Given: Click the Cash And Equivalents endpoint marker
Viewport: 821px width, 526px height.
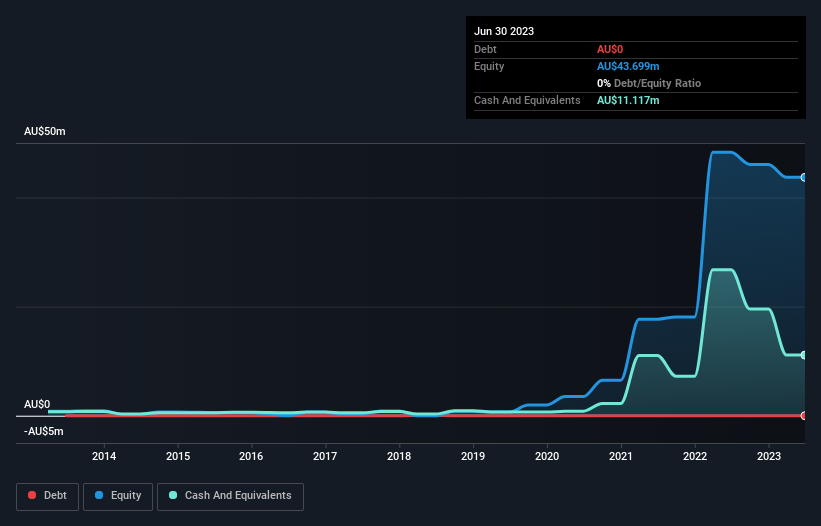Looking at the screenshot, I should [804, 355].
